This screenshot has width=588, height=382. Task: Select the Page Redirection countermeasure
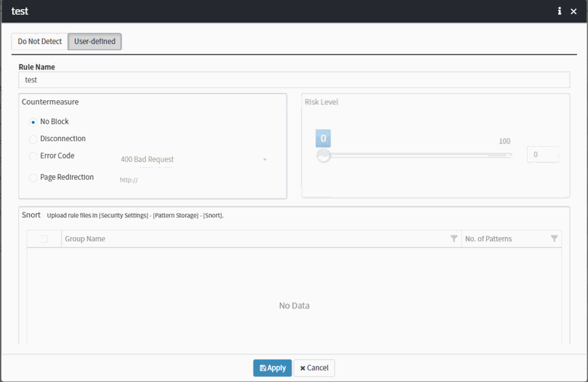pyautogui.click(x=33, y=178)
